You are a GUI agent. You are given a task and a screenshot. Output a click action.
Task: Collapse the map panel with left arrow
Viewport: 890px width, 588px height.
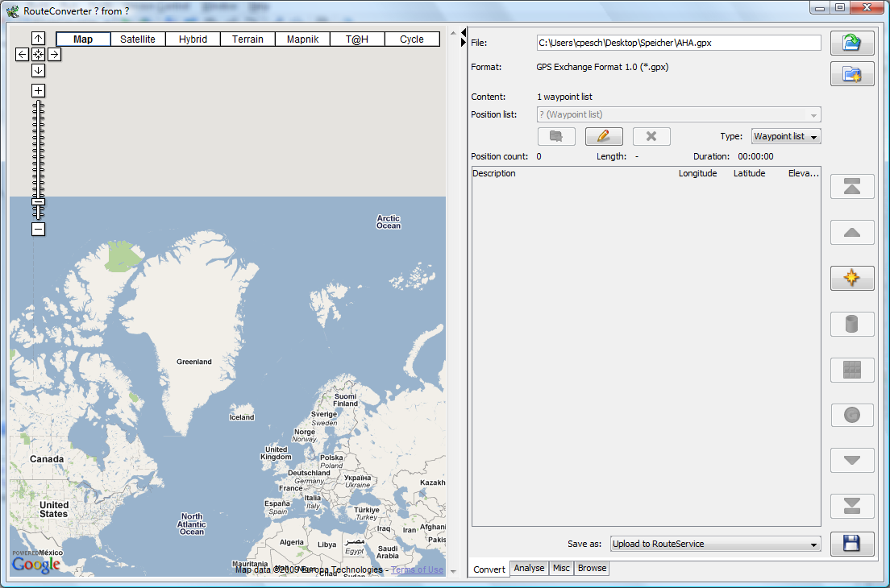(x=464, y=32)
